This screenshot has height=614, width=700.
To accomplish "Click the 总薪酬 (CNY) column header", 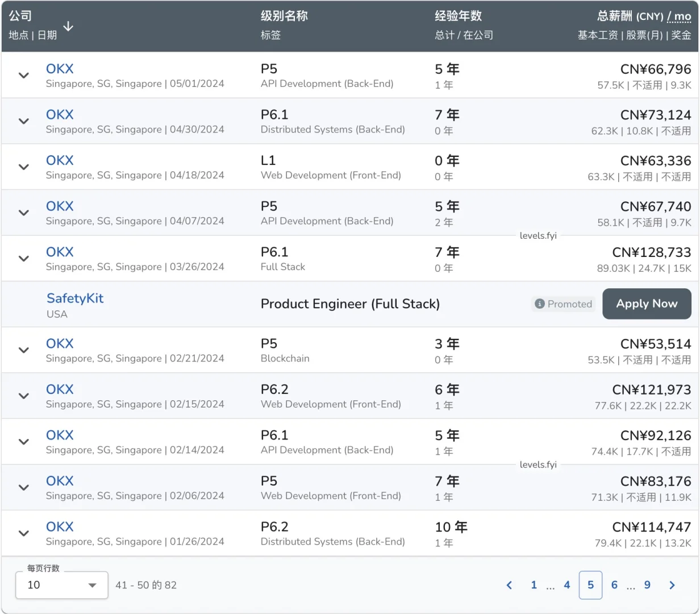I will pos(630,16).
